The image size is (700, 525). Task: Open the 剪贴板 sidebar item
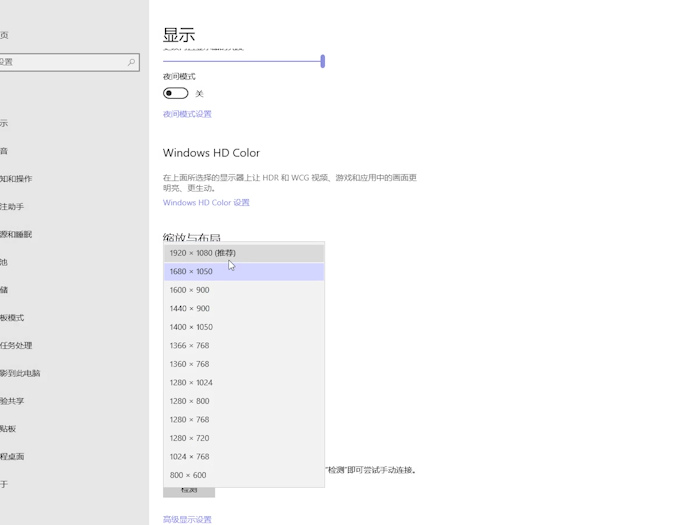click(8, 429)
